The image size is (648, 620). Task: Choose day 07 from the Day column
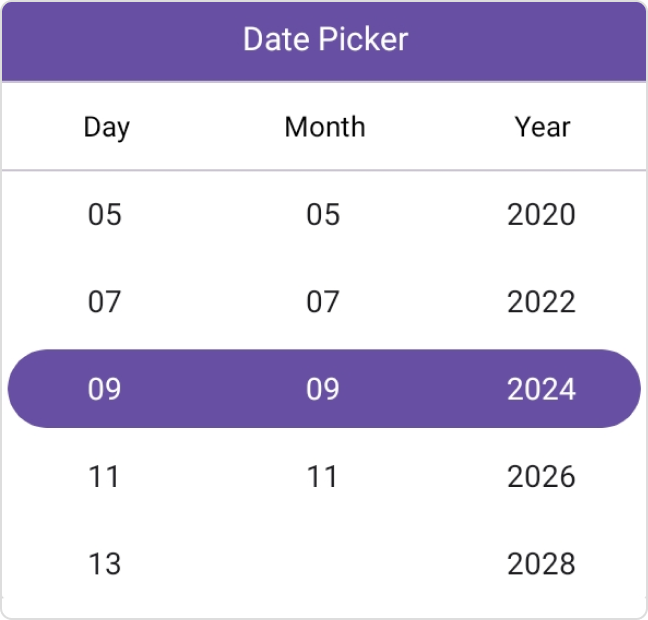coord(105,302)
